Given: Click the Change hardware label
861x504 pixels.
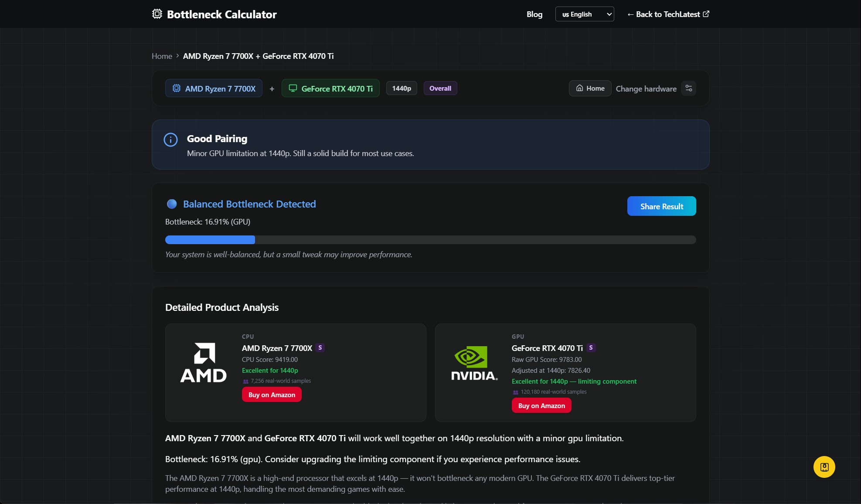Looking at the screenshot, I should coord(646,89).
